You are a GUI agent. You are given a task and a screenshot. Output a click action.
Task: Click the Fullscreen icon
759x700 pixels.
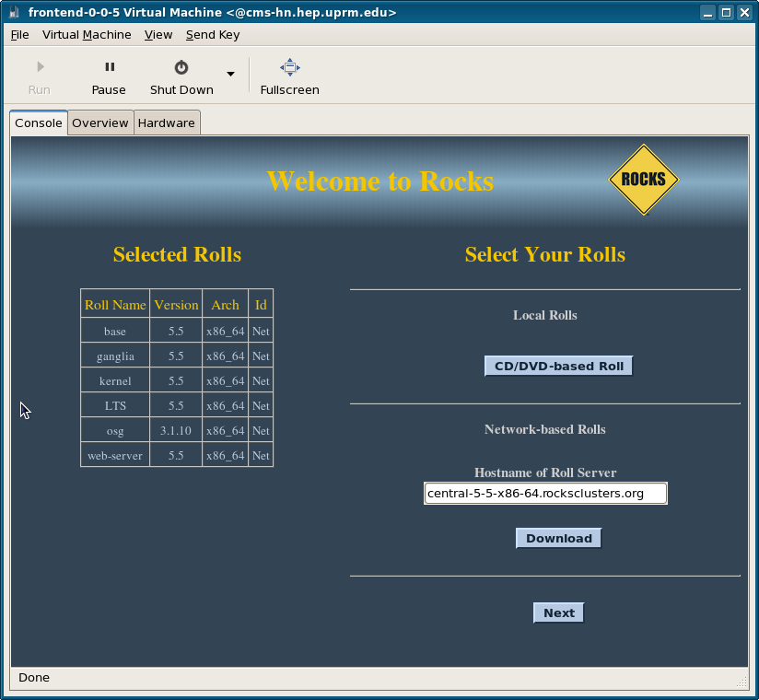click(290, 67)
